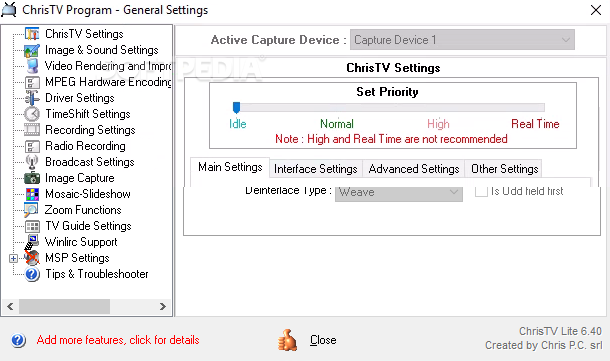This screenshot has height=361, width=610.
Task: Click the thumbs-up icon beside Close
Action: tap(287, 340)
